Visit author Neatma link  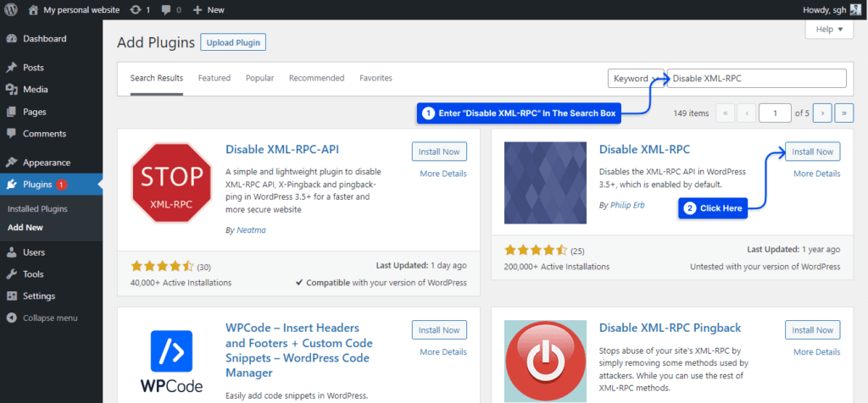coord(251,230)
